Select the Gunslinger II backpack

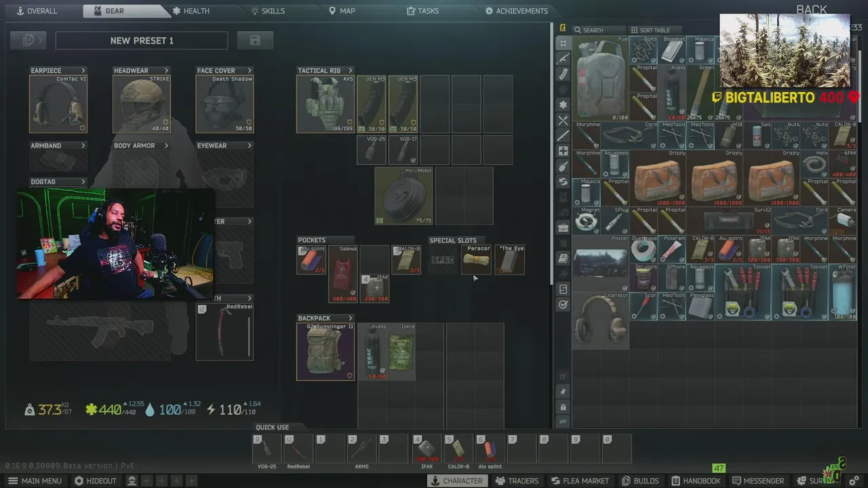coord(325,352)
